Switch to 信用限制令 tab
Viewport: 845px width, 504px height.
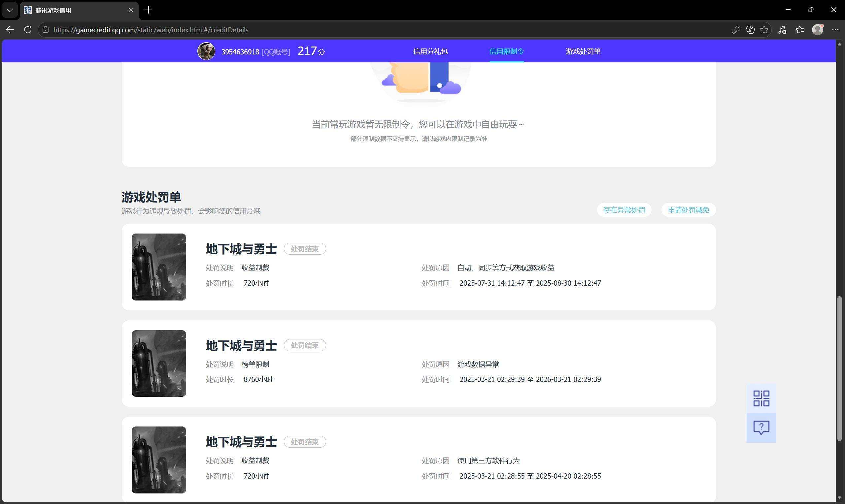click(x=507, y=51)
